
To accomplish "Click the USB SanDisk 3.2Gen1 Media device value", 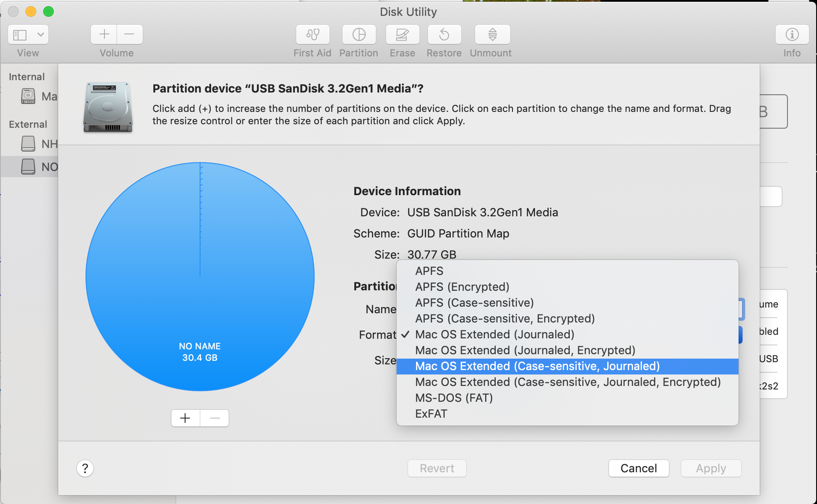I will coord(483,212).
